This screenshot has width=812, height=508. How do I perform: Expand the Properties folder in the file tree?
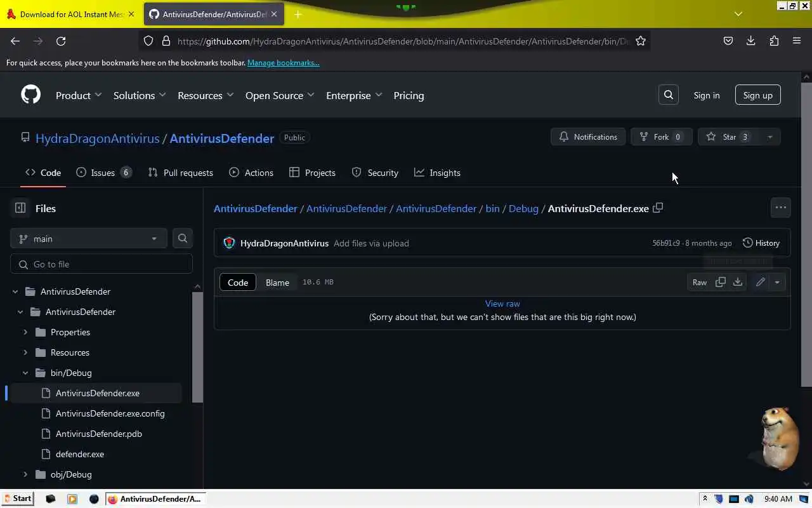(x=25, y=332)
